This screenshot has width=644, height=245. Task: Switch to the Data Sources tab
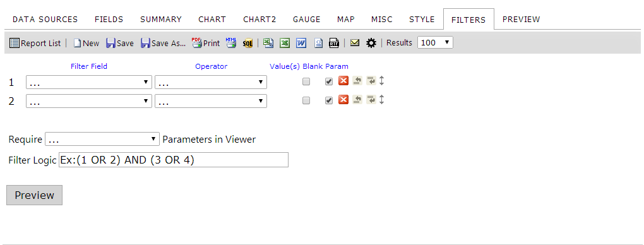pos(45,20)
